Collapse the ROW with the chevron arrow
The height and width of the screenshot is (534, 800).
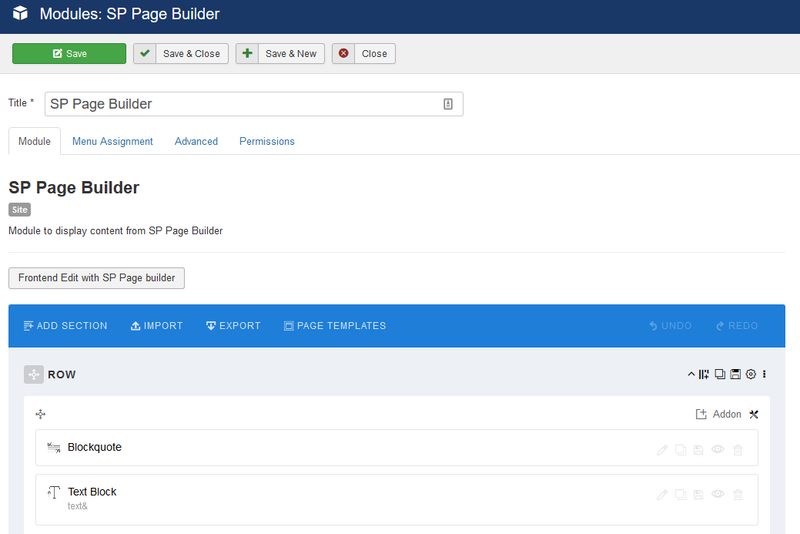point(691,374)
